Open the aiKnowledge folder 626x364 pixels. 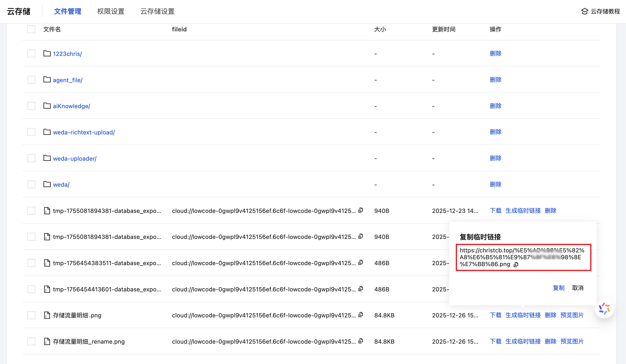tap(71, 106)
